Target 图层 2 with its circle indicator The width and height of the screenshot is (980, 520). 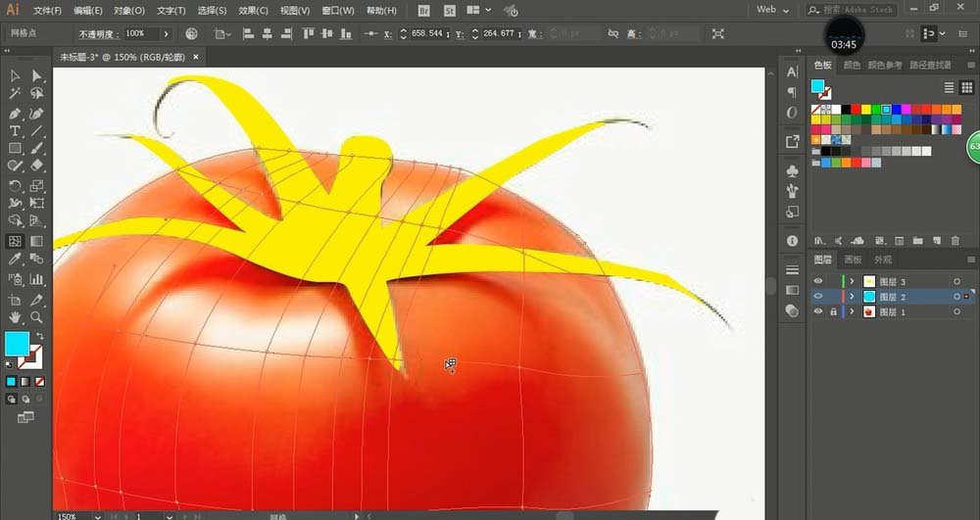(x=956, y=297)
